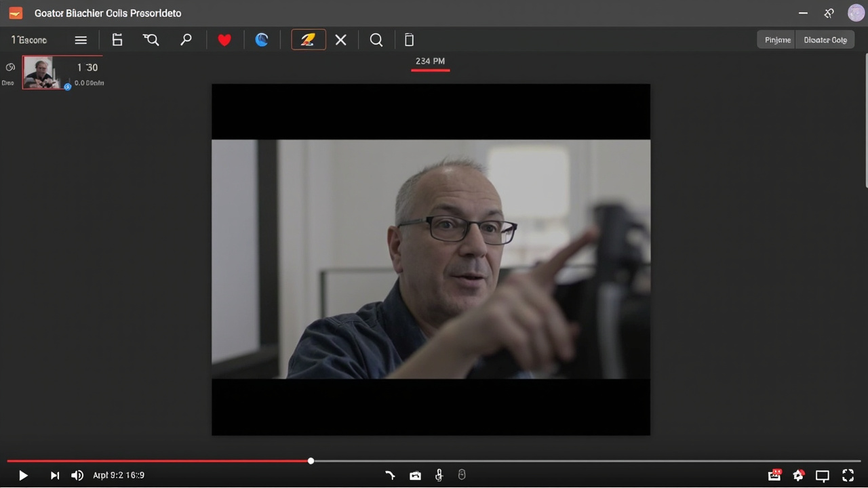
Task: Open the purple user avatar
Action: coord(856,13)
